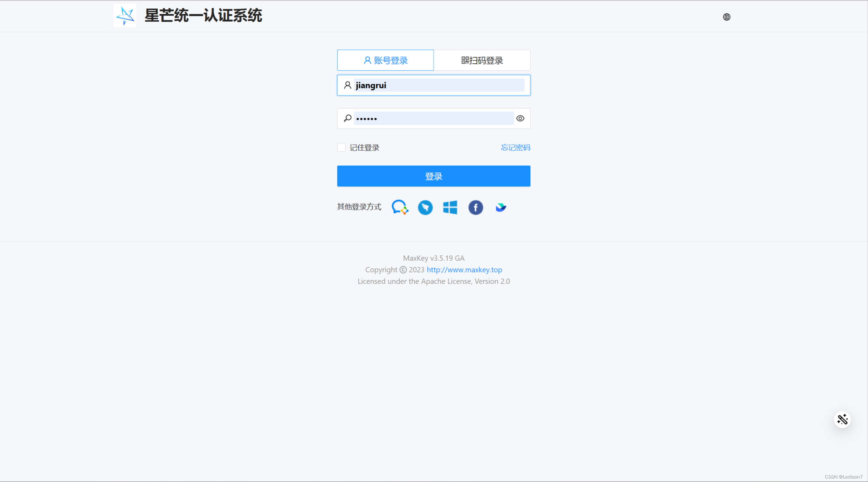
Task: Select the 账号登录 account login tab
Action: coord(385,60)
